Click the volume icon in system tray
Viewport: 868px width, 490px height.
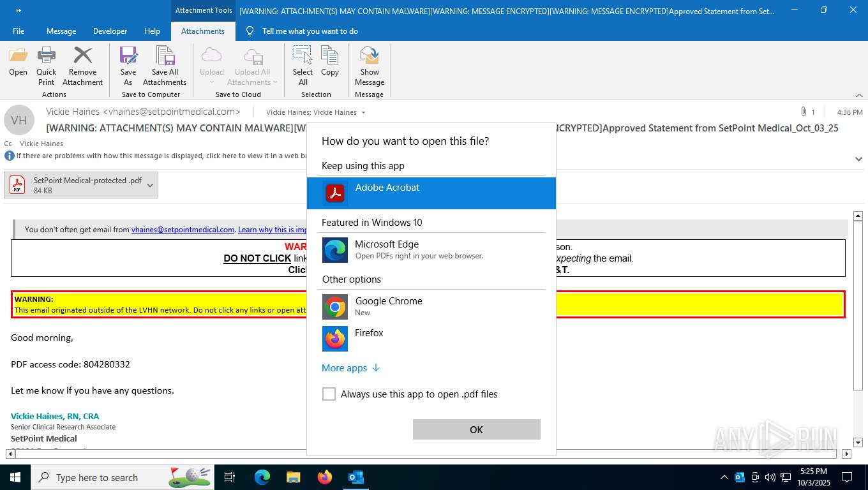coord(770,477)
